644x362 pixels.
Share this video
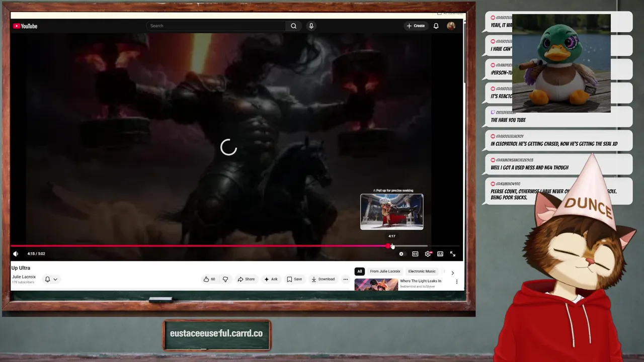coord(246,279)
